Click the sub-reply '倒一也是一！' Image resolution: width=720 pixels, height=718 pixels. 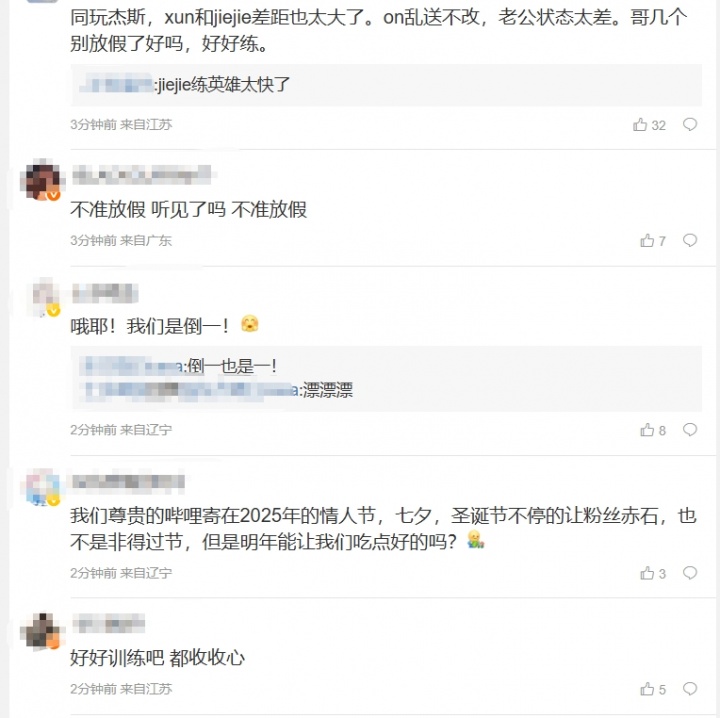pyautogui.click(x=232, y=366)
